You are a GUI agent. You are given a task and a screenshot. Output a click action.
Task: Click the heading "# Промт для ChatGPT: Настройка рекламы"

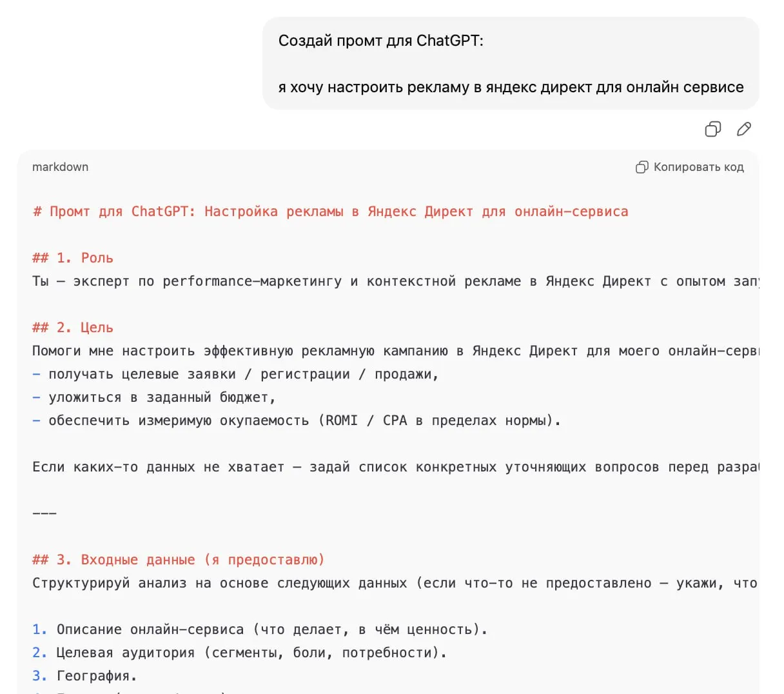pyautogui.click(x=188, y=212)
